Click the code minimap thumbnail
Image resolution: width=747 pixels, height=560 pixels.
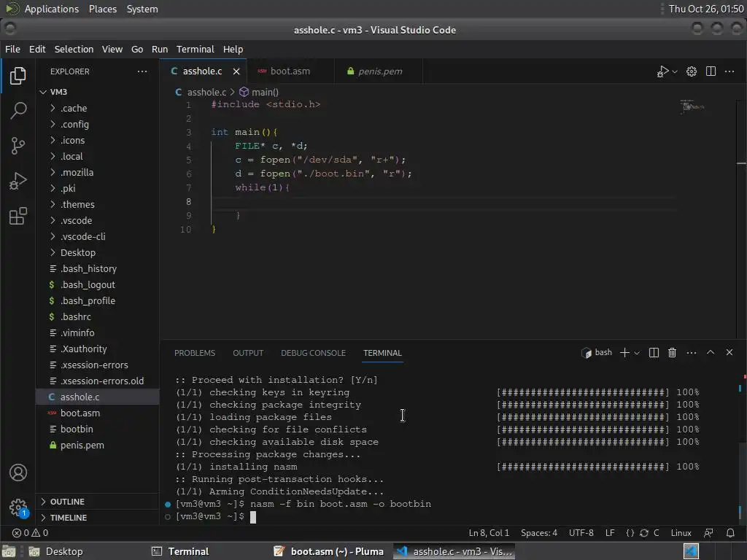click(x=692, y=106)
